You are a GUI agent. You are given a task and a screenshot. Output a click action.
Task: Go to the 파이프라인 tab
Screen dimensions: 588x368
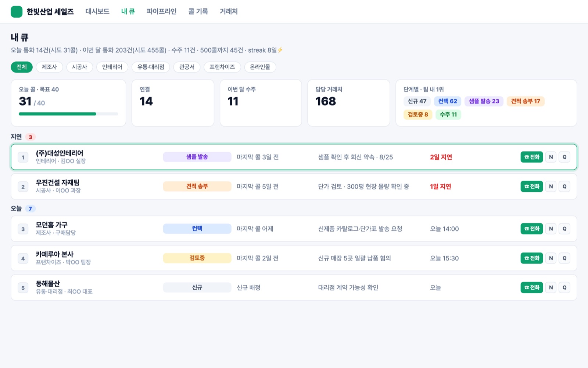click(161, 11)
